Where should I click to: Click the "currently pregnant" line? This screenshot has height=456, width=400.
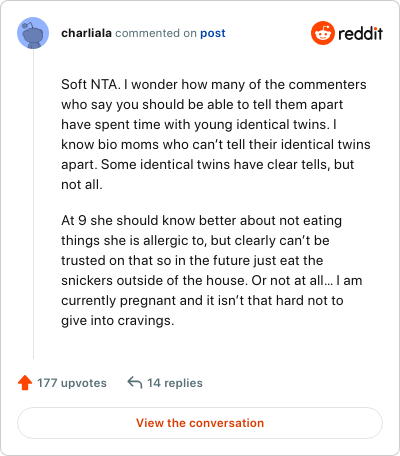click(202, 301)
